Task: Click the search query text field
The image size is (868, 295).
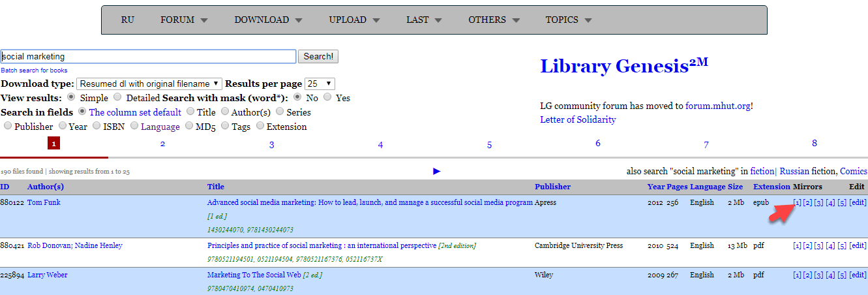Action: (x=148, y=57)
